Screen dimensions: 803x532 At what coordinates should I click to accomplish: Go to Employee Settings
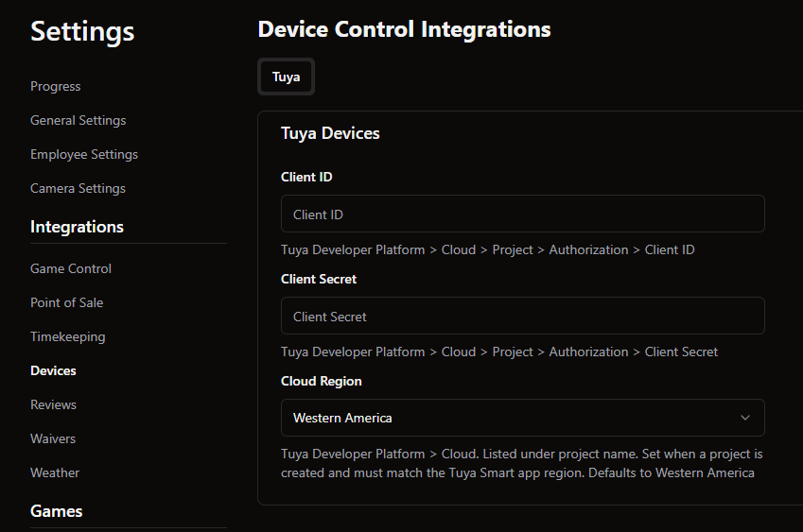pyautogui.click(x=84, y=154)
